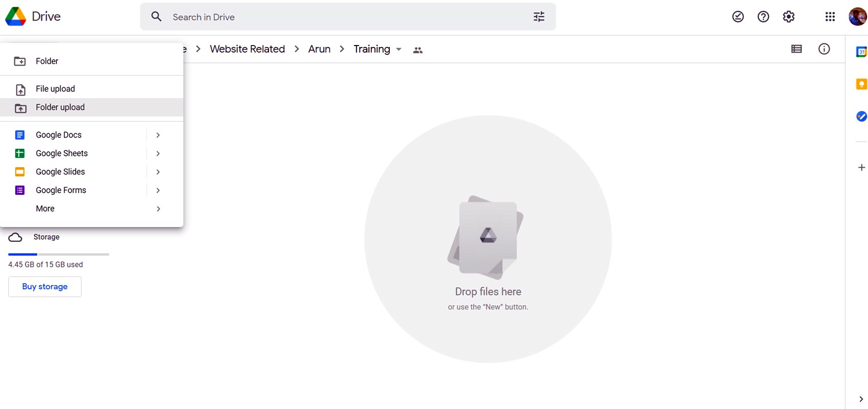
Task: Open search filter options icon
Action: tap(539, 17)
